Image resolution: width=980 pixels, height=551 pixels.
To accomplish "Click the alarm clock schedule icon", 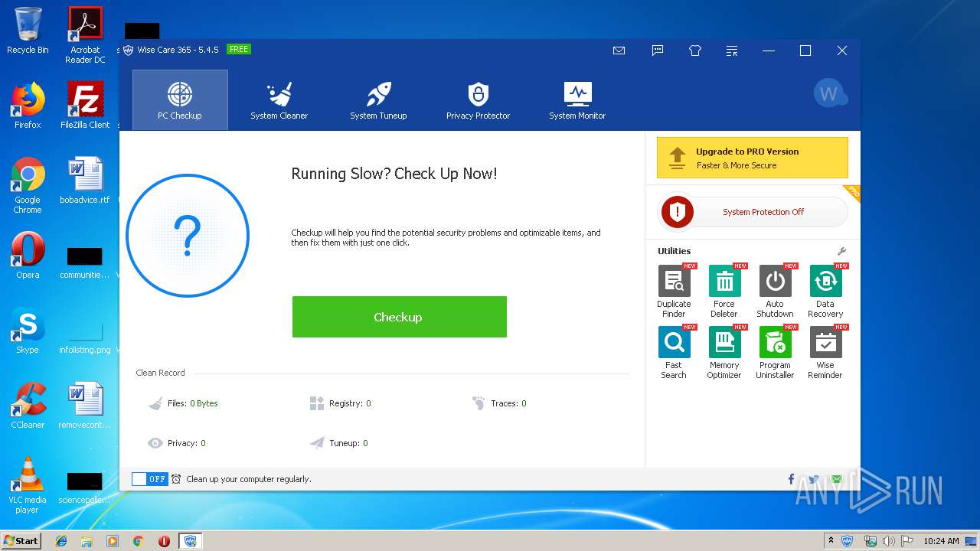I will 176,479.
